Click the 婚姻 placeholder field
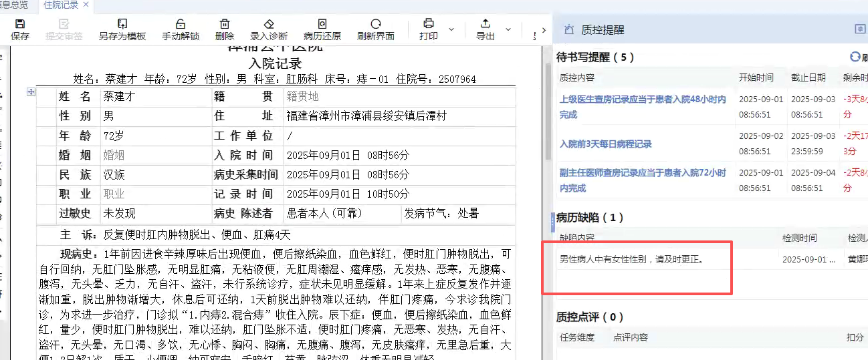 point(114,155)
